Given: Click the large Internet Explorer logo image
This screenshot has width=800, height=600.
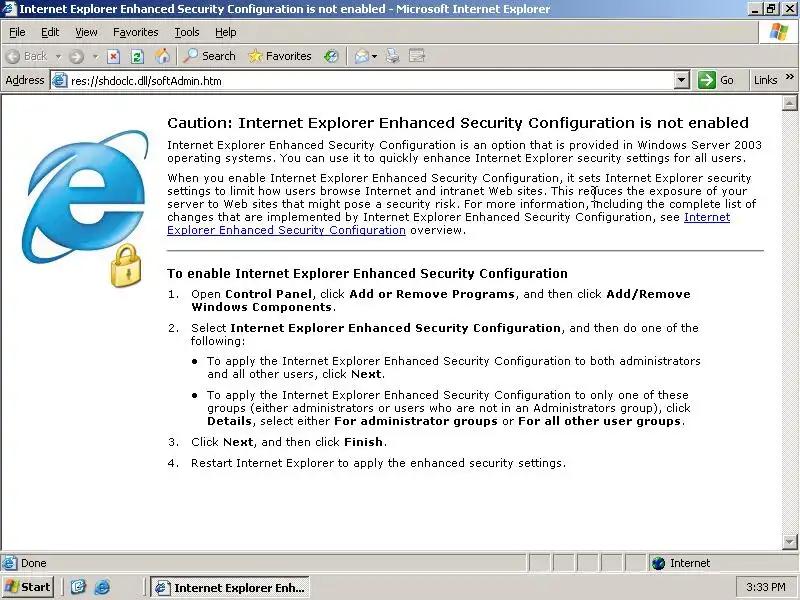Looking at the screenshot, I should coord(85,207).
